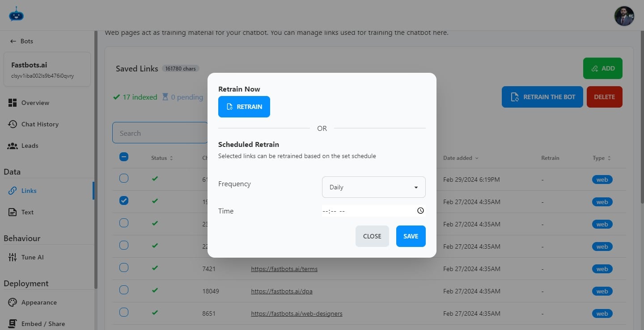
Task: Open the Frequency dropdown showing Daily
Action: [x=373, y=187]
